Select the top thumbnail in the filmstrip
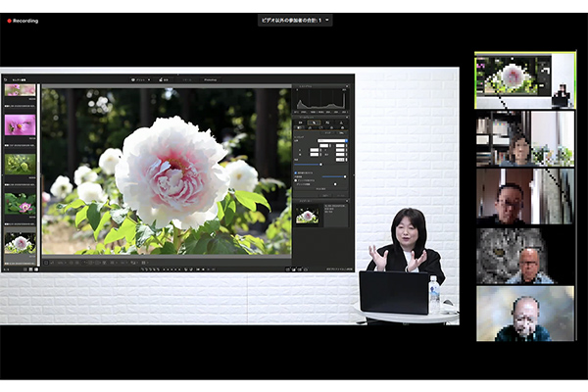 (20, 90)
